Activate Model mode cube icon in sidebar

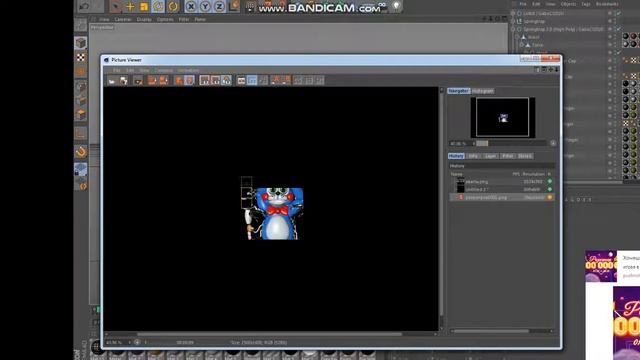[81, 43]
